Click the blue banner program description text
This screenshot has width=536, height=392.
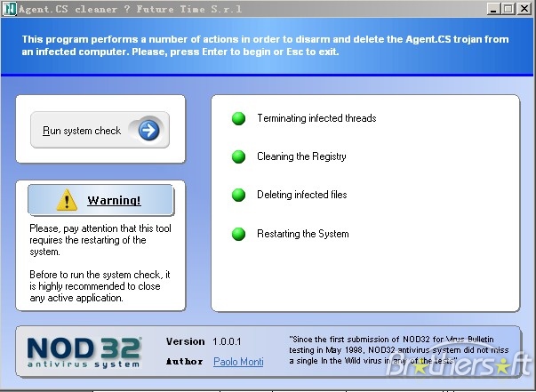(x=265, y=45)
